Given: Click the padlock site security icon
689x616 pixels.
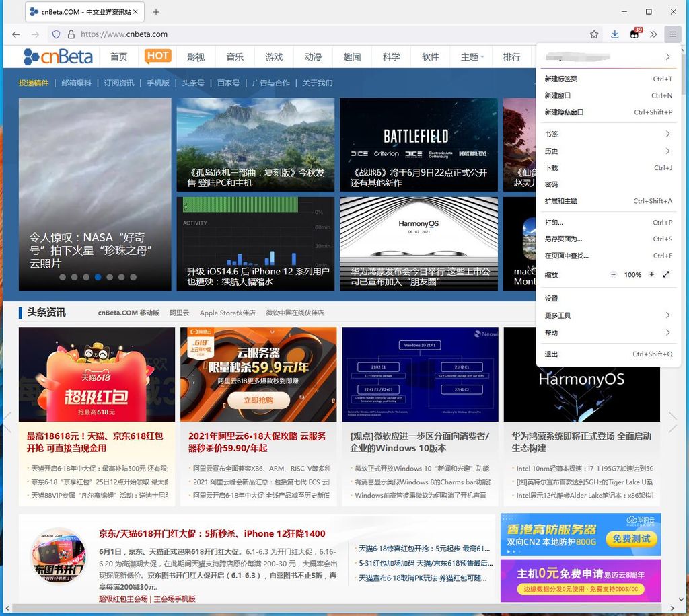Looking at the screenshot, I should (71, 34).
